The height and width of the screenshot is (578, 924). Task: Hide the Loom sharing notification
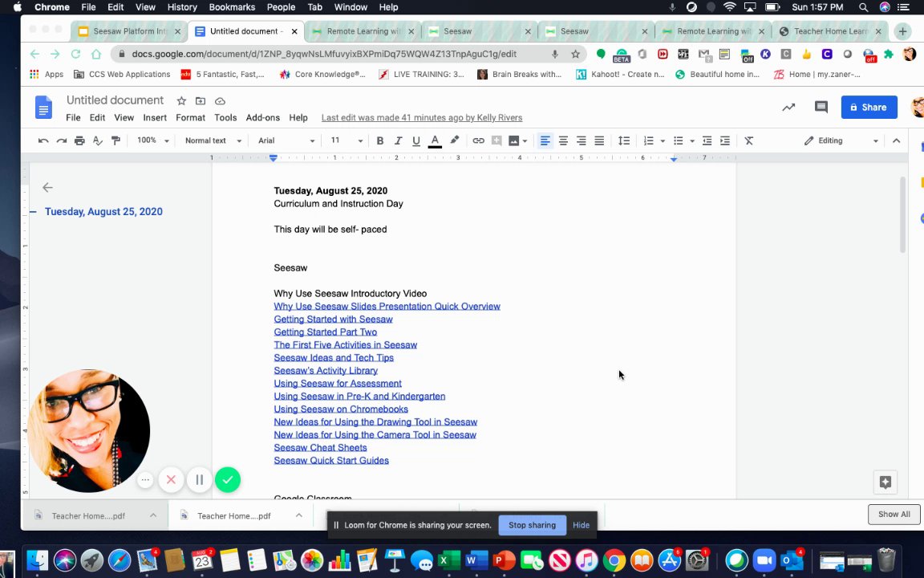(x=581, y=525)
